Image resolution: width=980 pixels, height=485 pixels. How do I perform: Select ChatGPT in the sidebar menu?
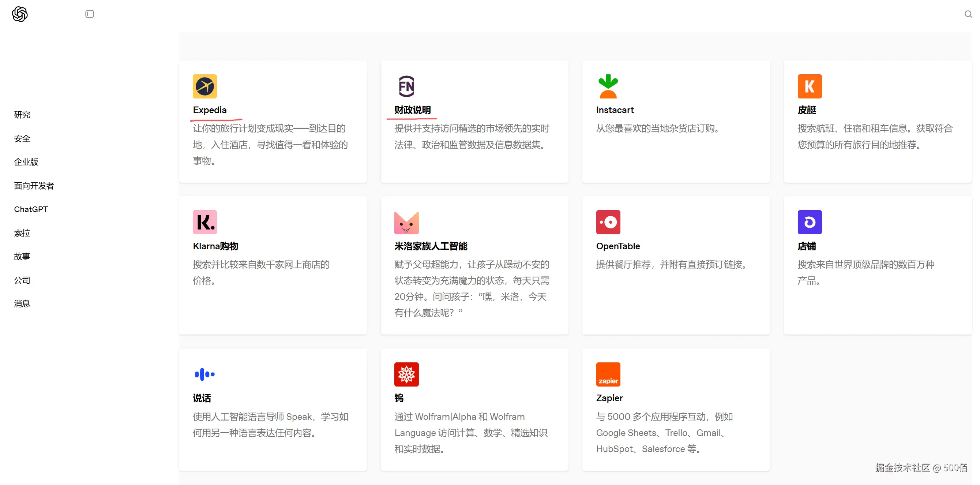point(31,209)
